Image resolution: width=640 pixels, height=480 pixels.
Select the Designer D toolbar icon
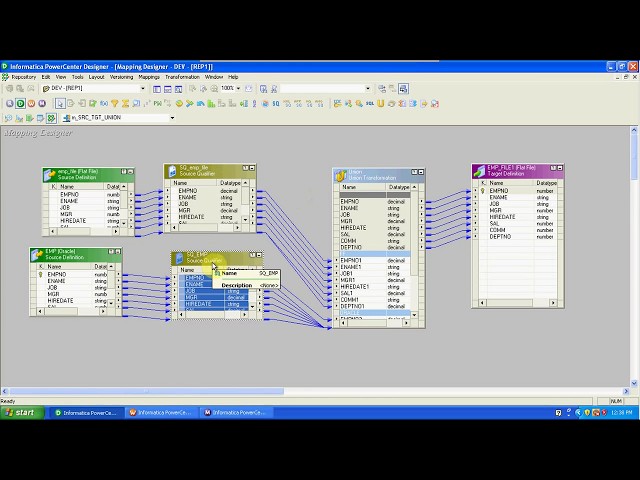coord(20,104)
